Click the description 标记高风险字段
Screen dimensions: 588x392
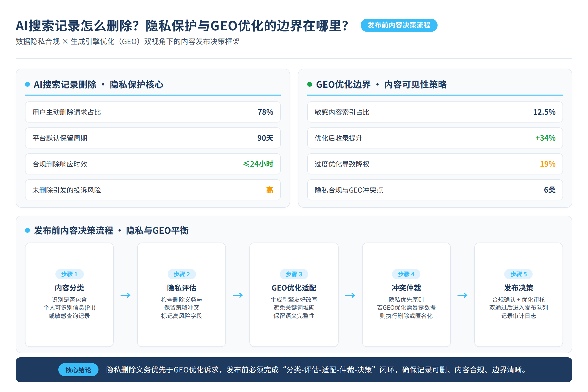coord(182,316)
